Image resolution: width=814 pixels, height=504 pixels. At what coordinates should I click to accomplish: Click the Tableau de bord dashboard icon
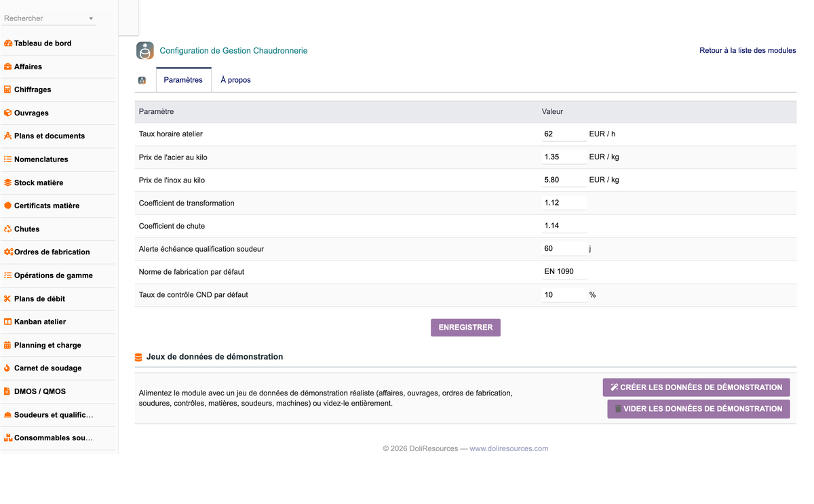tap(8, 43)
